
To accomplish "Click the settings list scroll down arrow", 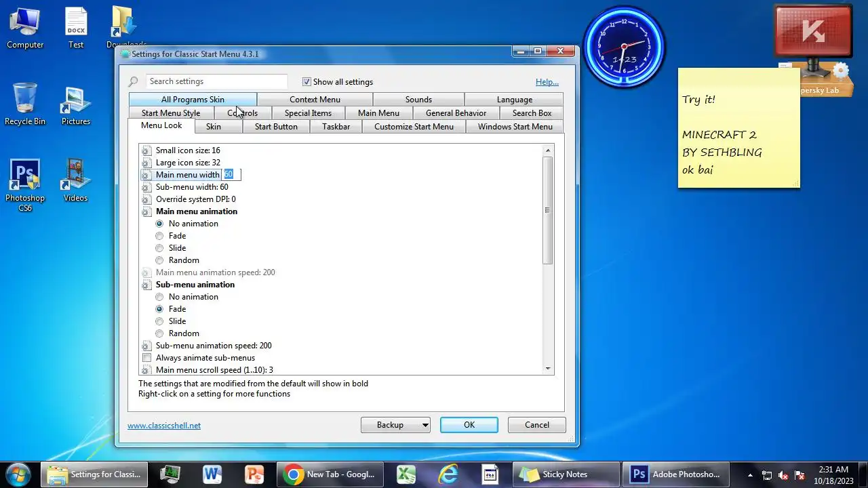I will 548,369.
